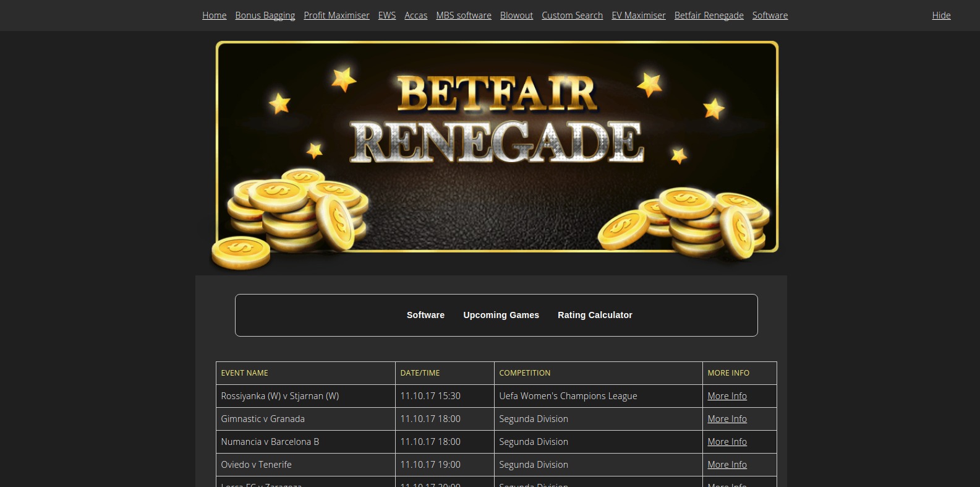Open the Rating Calculator tab
The image size is (980, 487).
click(x=595, y=315)
